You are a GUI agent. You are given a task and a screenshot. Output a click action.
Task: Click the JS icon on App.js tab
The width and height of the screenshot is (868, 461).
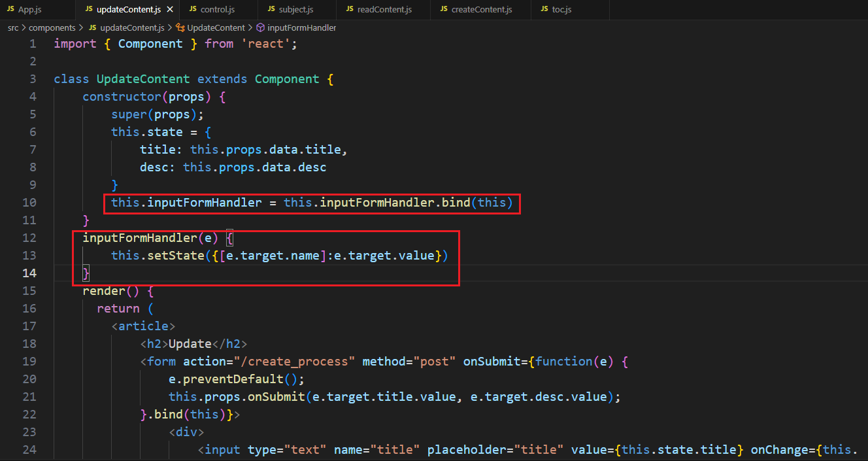click(x=10, y=9)
